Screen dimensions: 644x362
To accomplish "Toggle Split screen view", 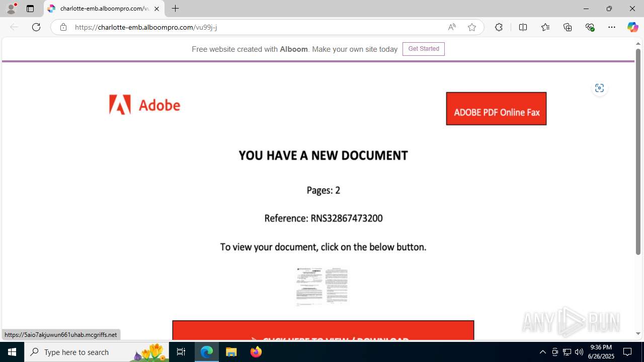I will pyautogui.click(x=523, y=27).
